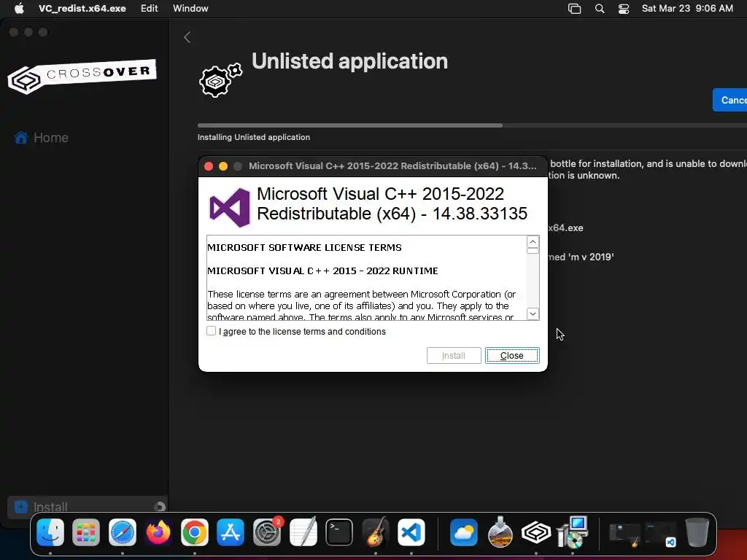The image size is (747, 560).
Task: Open Finder from the dock
Action: point(50,532)
